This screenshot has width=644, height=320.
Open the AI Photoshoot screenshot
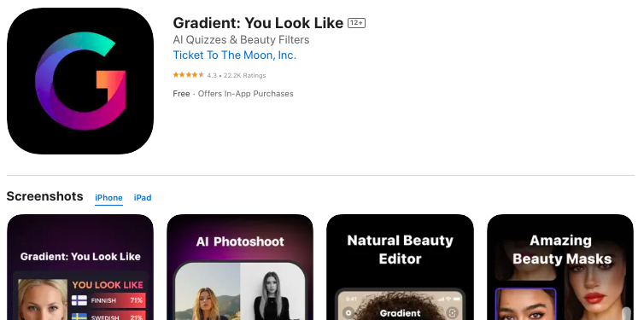point(240,267)
